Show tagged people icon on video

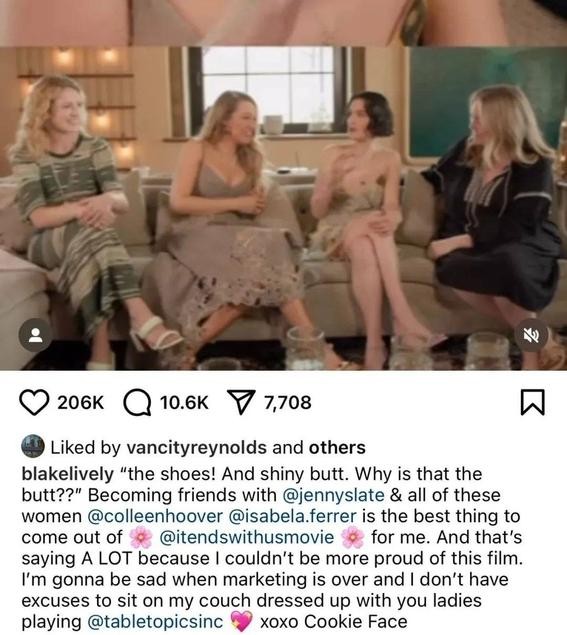(x=36, y=335)
